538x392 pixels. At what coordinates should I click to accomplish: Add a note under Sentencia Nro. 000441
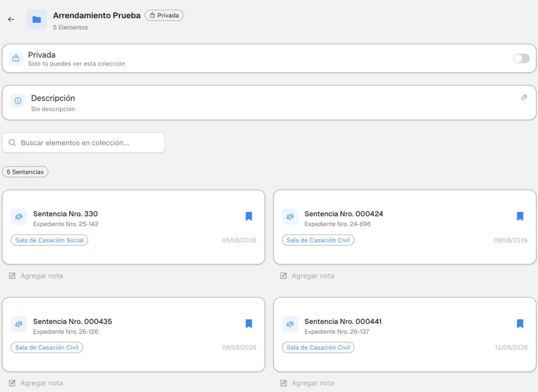307,383
